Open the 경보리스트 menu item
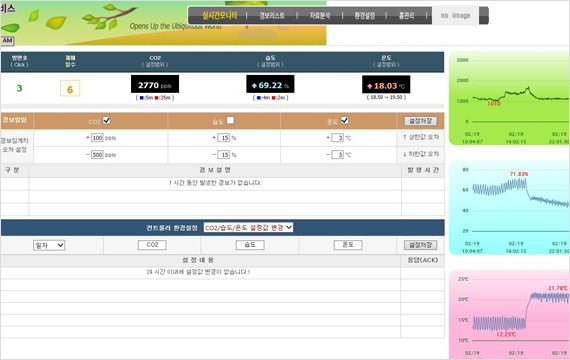The image size is (570, 360). [x=272, y=16]
